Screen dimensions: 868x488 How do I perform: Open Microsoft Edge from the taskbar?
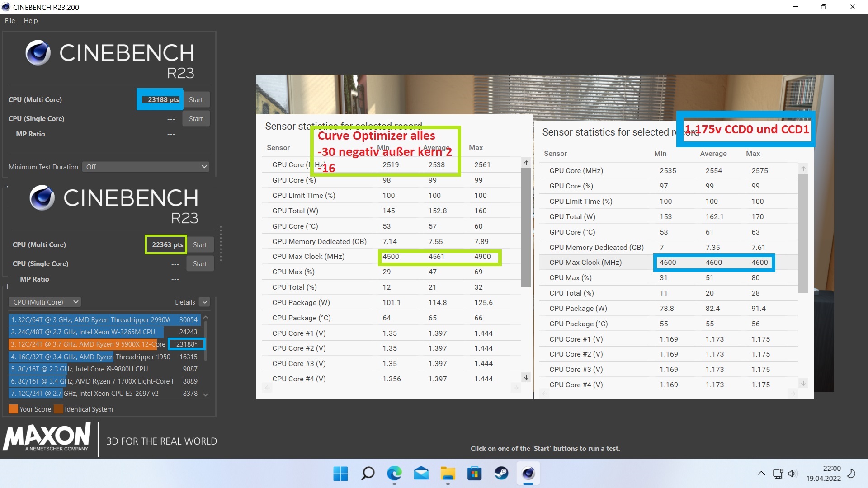(x=394, y=473)
